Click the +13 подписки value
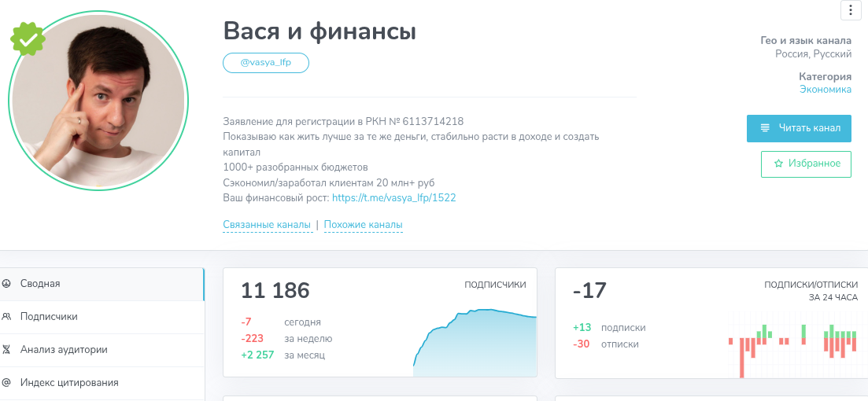Image resolution: width=868 pixels, height=401 pixels. pos(582,327)
